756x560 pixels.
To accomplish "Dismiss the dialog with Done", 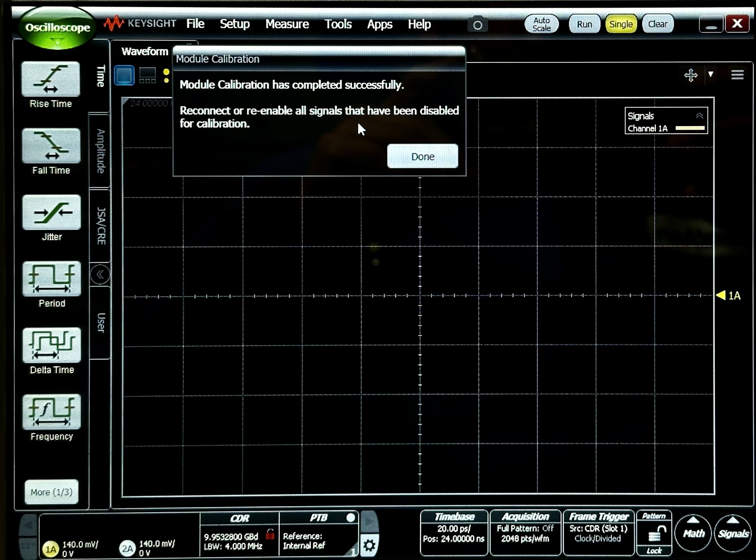I will coord(422,156).
